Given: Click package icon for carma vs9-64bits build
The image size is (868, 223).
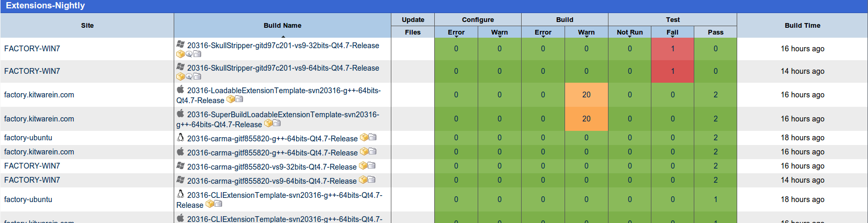Looking at the screenshot, I should point(363,180).
